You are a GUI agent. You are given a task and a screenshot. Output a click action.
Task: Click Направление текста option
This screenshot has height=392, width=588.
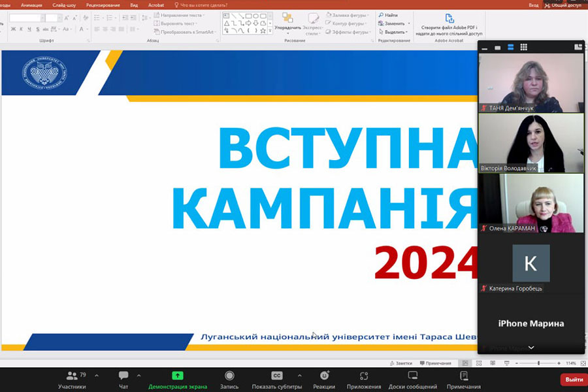pos(179,15)
